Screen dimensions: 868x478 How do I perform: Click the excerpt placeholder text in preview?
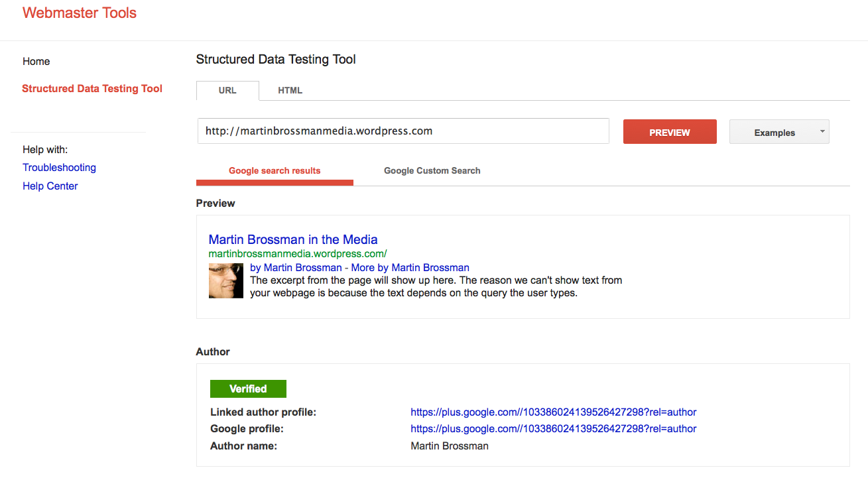[436, 286]
